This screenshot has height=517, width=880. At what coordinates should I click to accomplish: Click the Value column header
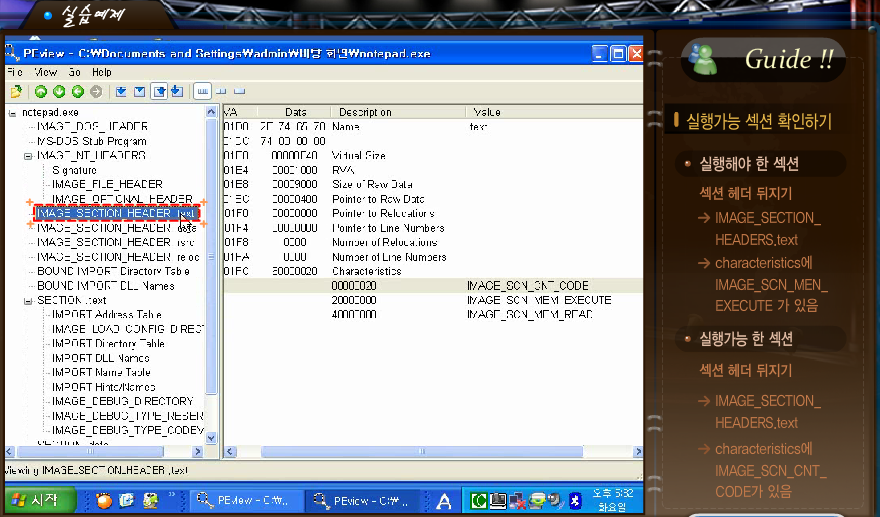(554, 112)
